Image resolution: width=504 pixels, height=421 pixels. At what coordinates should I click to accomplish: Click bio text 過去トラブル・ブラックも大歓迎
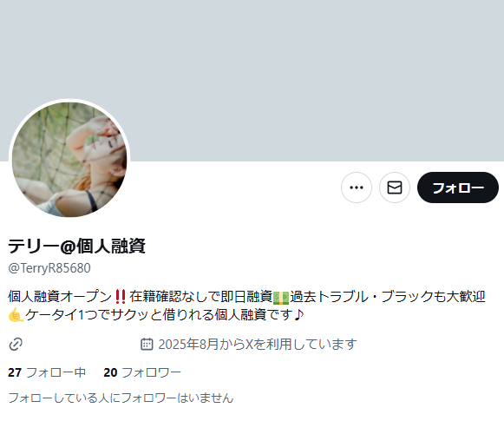(388, 297)
